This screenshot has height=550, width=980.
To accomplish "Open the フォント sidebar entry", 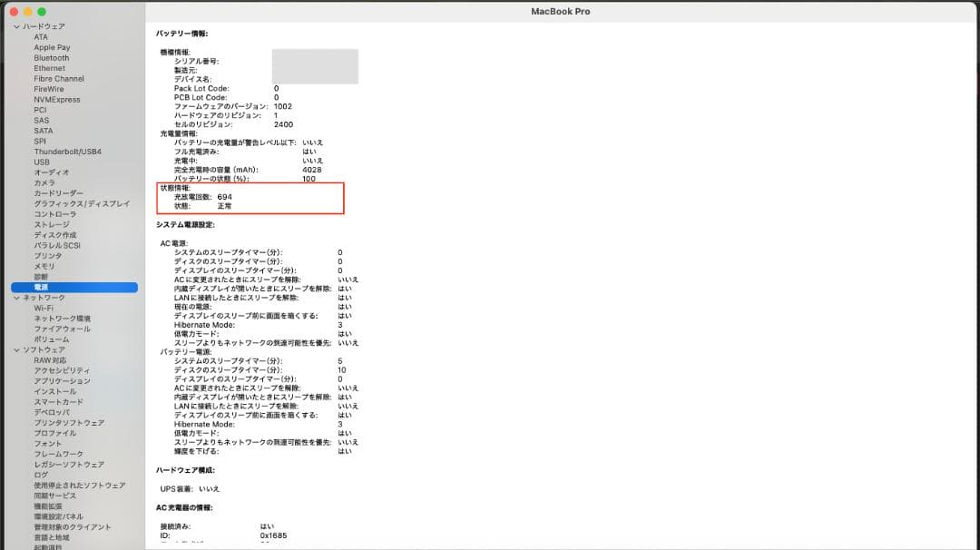I will [47, 444].
